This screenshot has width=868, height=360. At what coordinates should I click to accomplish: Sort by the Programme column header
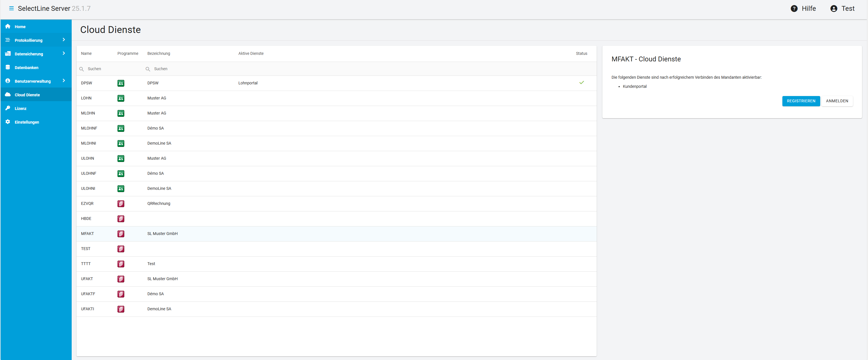(x=128, y=53)
